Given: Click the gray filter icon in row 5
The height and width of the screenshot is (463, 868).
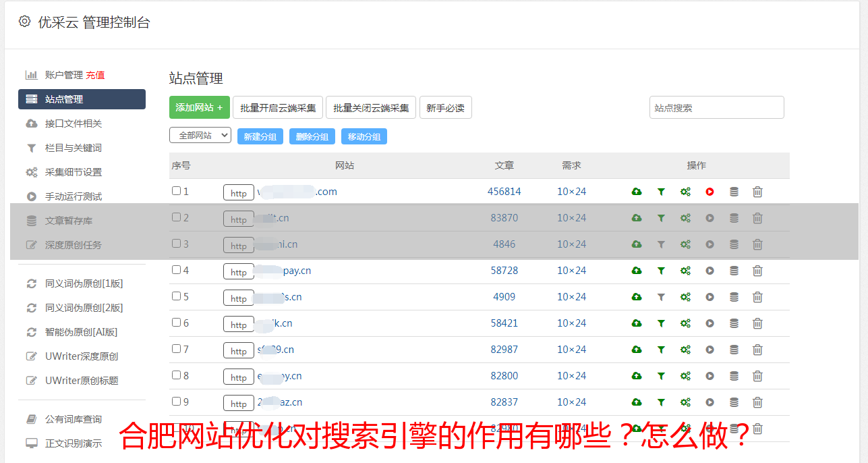Looking at the screenshot, I should point(661,297).
